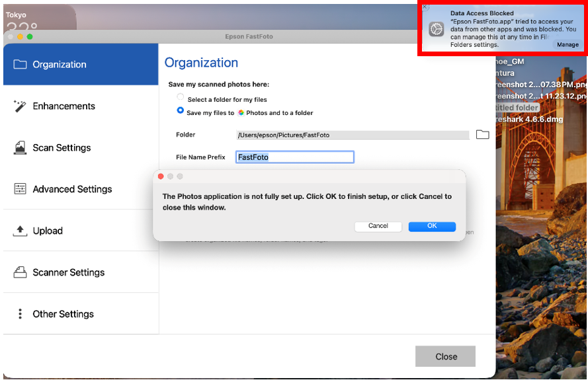Screen dimensions: 588x384
Task: Select desktop screenshot ending '11.23.12.png'
Action: tap(541, 96)
